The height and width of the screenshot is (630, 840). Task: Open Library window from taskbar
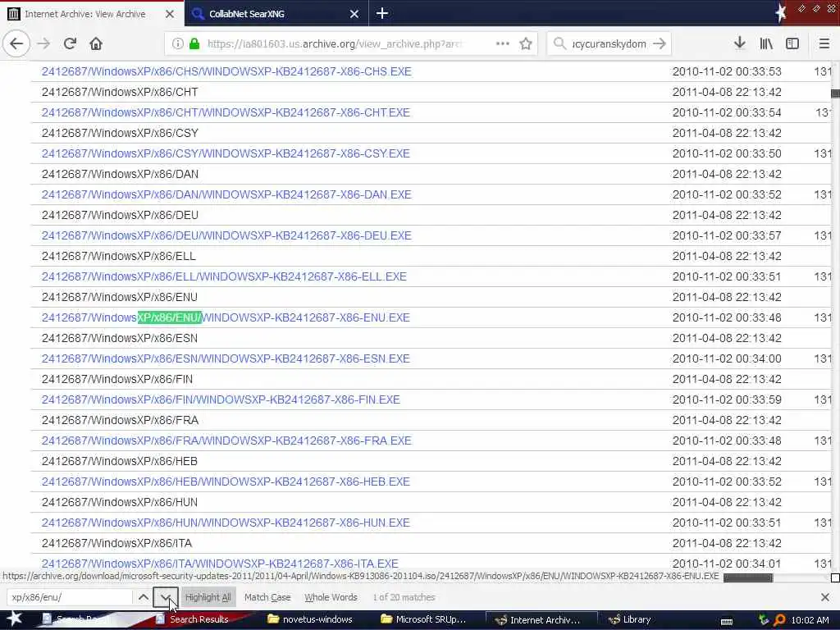(630, 619)
